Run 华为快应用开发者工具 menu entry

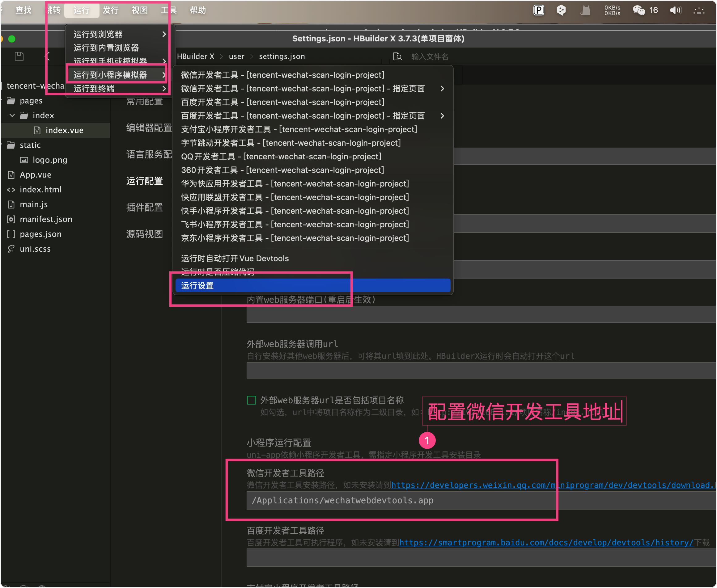pos(313,183)
